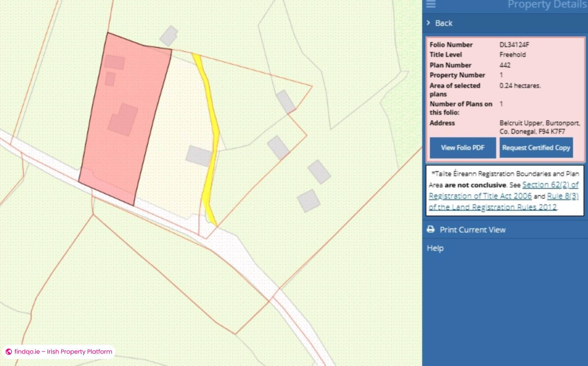Click the grey building near yellow strip
The width and height of the screenshot is (588, 366).
pyautogui.click(x=198, y=156)
